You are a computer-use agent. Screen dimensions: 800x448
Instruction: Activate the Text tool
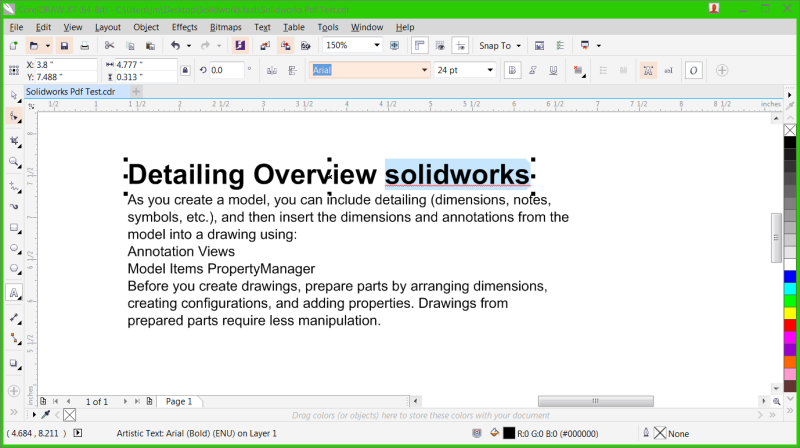pos(14,293)
